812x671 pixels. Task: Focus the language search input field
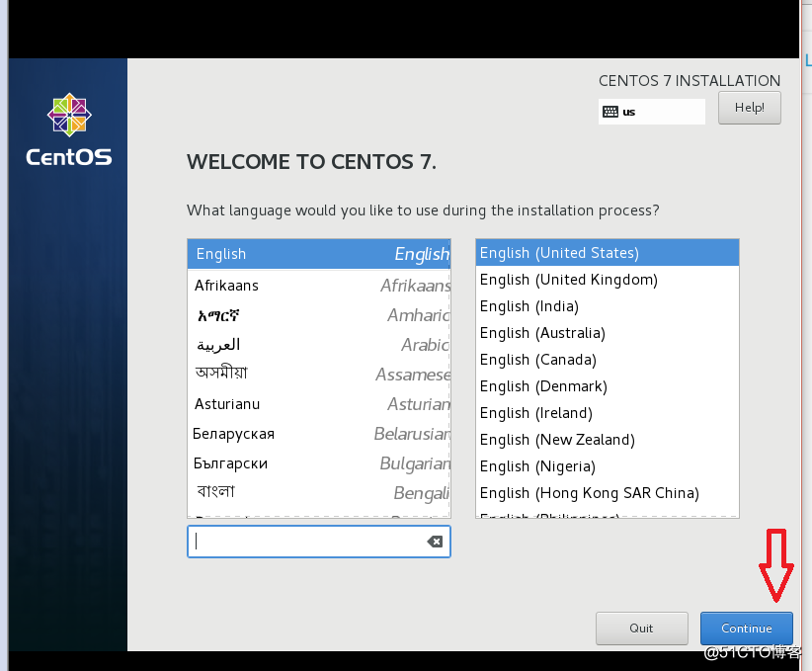[318, 542]
